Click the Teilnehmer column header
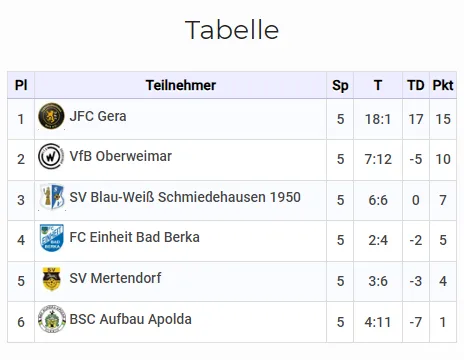The image size is (464, 360). tap(181, 85)
